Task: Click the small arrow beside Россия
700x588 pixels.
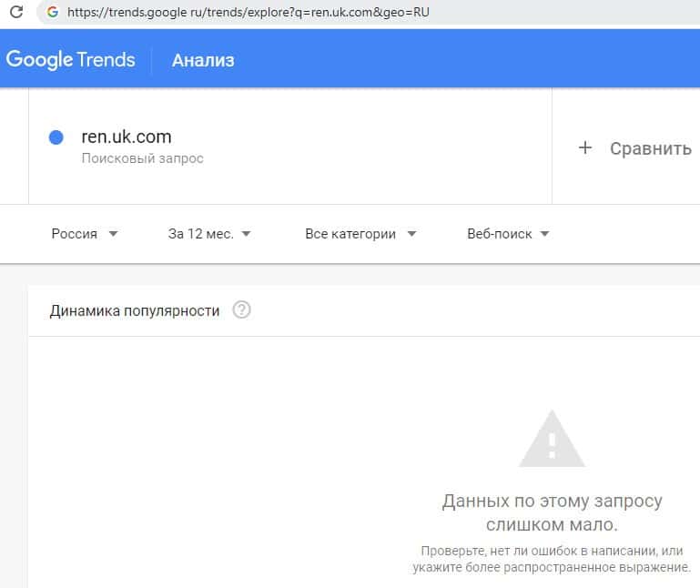Action: [113, 234]
